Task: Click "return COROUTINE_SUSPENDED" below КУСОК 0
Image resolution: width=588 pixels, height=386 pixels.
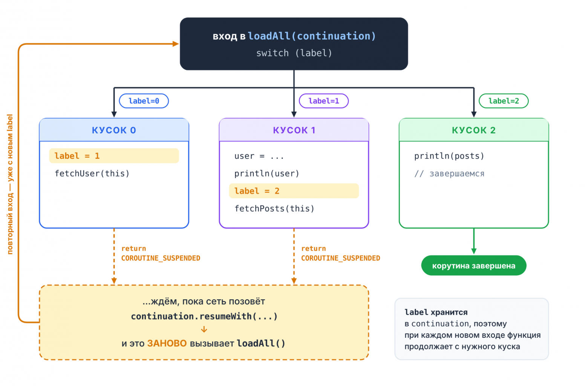Action: 161,253
